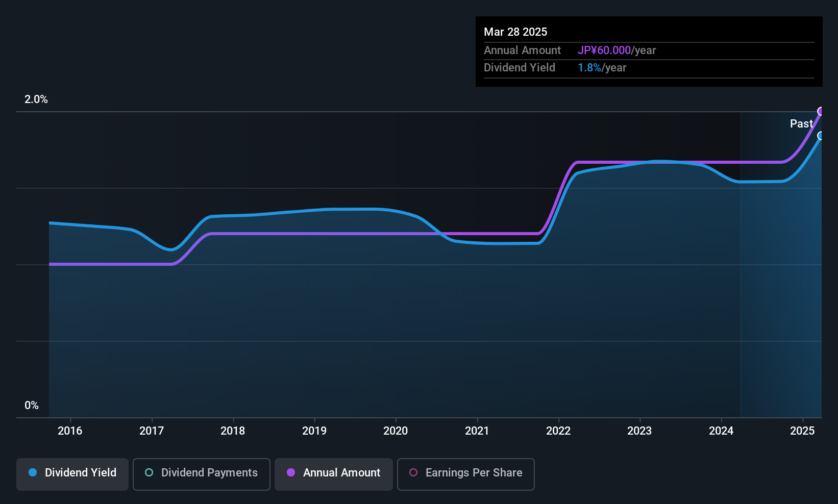Click the 1.8%/year yield value
The height and width of the screenshot is (504, 838).
pyautogui.click(x=602, y=67)
